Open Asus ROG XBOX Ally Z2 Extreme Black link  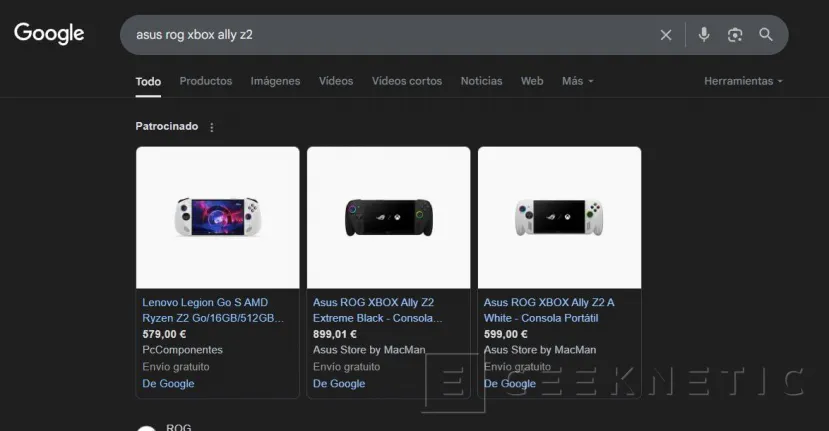point(377,310)
